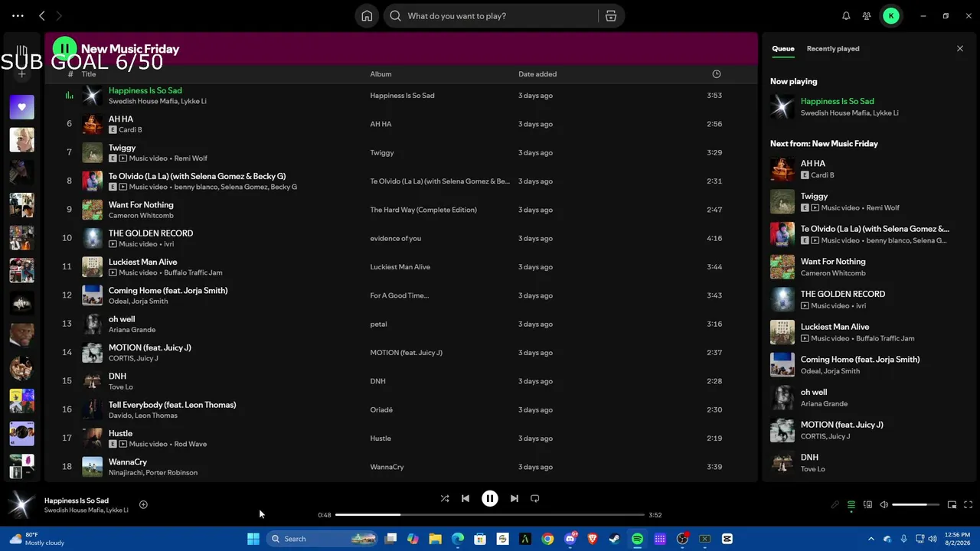Close the Queue side panel
Image resolution: width=980 pixels, height=551 pixels.
(960, 49)
